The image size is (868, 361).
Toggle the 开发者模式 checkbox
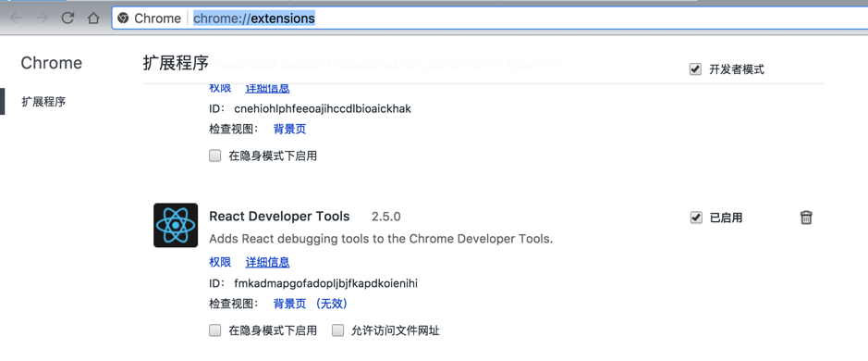(x=695, y=69)
